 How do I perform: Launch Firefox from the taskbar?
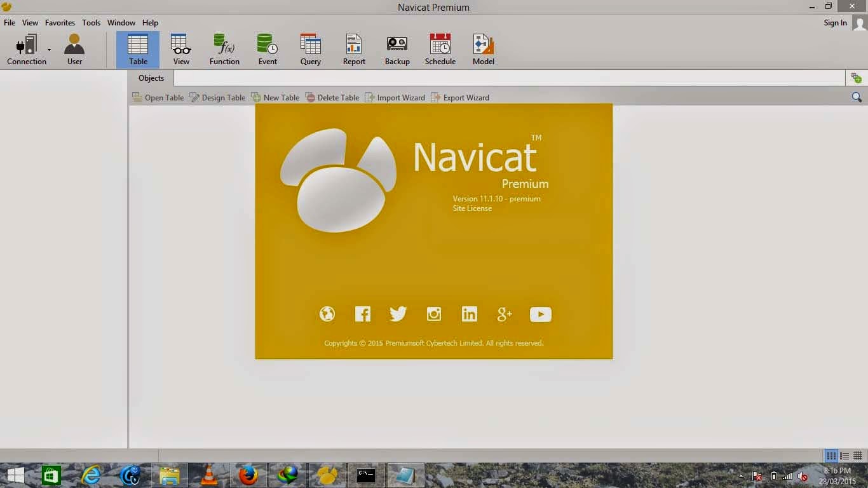pos(248,475)
